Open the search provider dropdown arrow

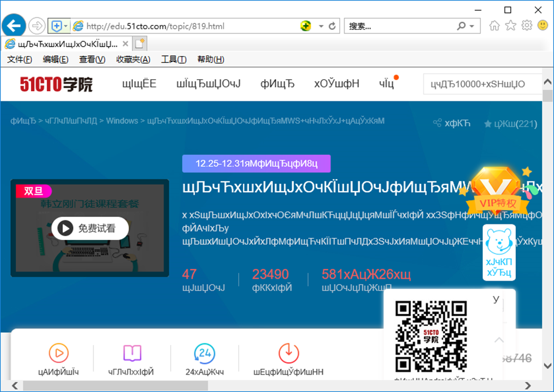(472, 26)
